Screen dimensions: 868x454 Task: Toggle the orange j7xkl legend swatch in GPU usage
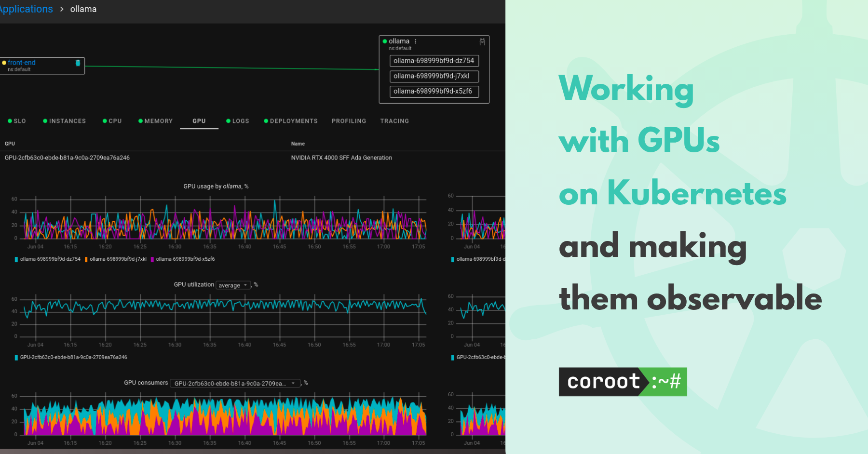(86, 259)
